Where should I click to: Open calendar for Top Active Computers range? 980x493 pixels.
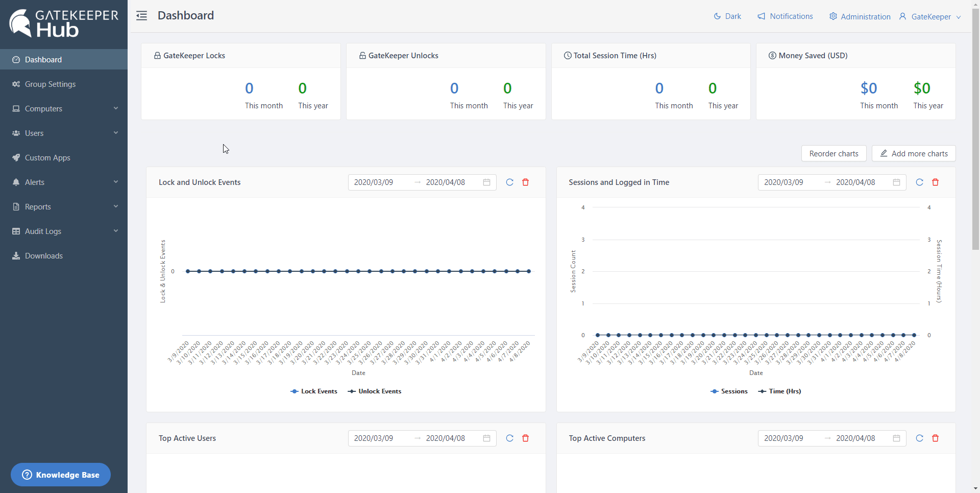(896, 438)
